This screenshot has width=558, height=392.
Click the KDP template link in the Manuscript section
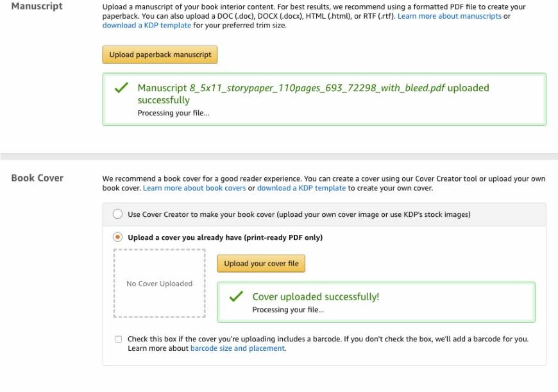146,26
